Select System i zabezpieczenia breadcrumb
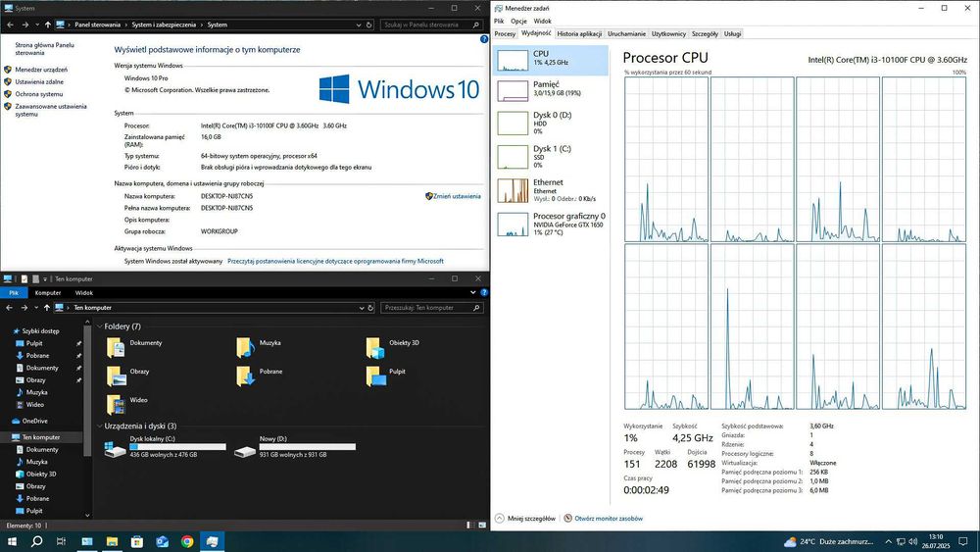This screenshot has width=980, height=552. 164,25
